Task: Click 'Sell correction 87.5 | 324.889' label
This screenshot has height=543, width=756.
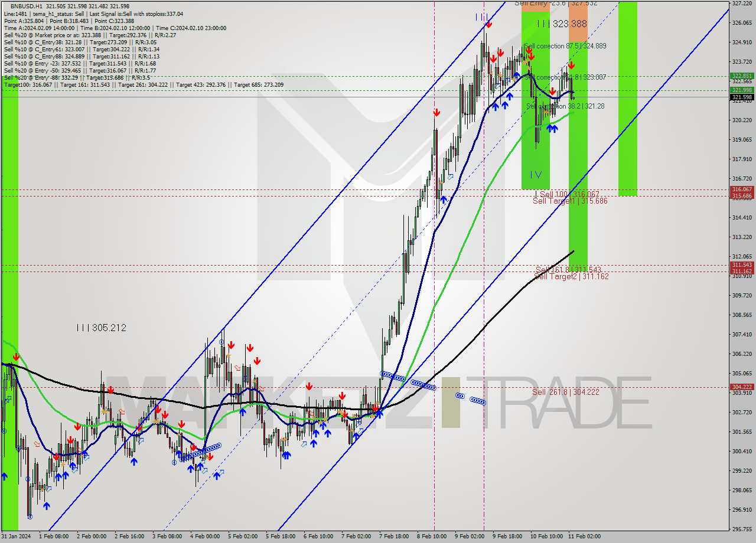Action: tap(565, 46)
